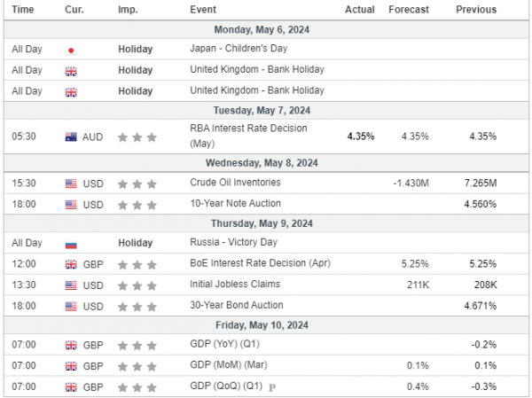
Task: Click the Japan flag icon for Children's Day
Action: tap(71, 51)
